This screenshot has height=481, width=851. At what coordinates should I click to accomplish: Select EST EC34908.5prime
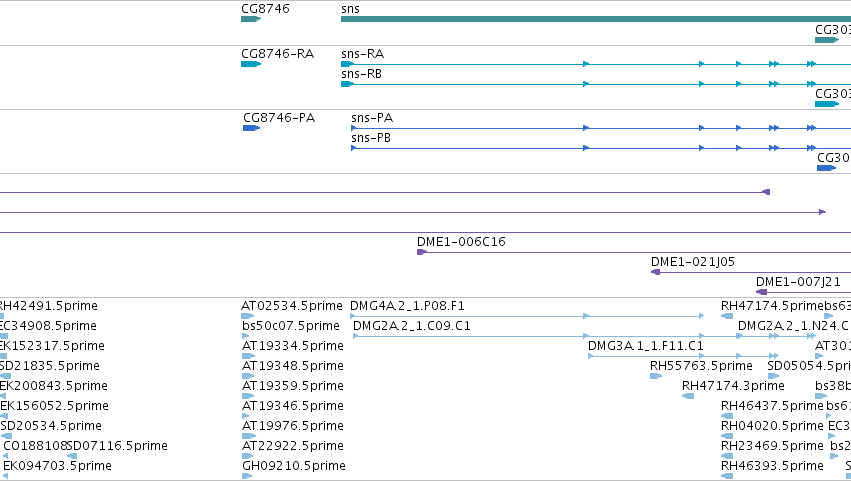[48, 326]
